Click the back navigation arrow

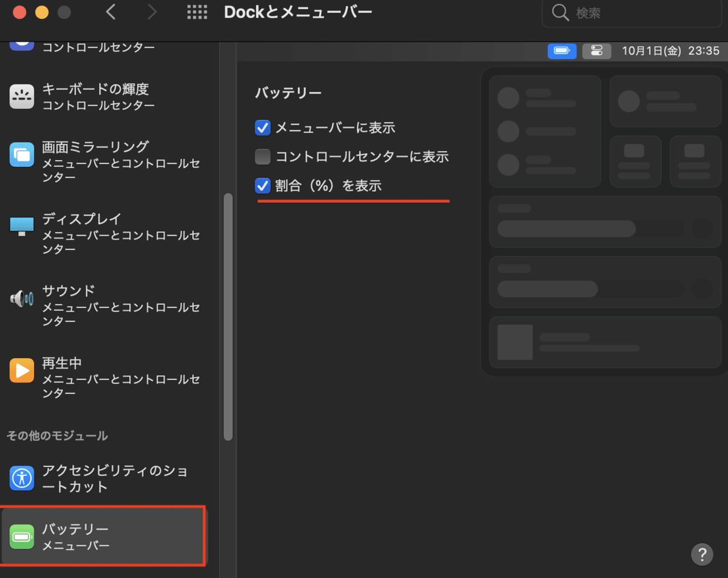tap(112, 12)
